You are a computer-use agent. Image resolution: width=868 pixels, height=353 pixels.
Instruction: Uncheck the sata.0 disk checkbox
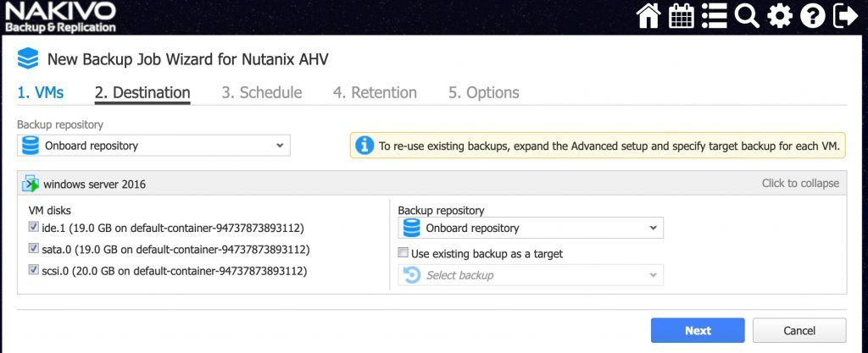tap(33, 249)
